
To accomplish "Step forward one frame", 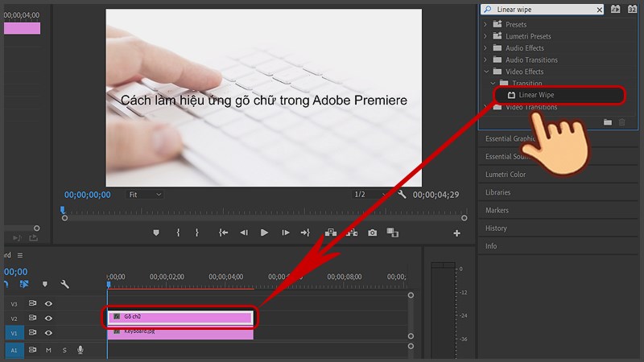I will pyautogui.click(x=286, y=232).
